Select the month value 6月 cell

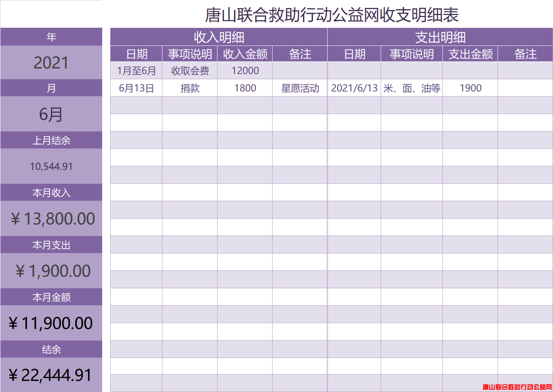click(51, 114)
